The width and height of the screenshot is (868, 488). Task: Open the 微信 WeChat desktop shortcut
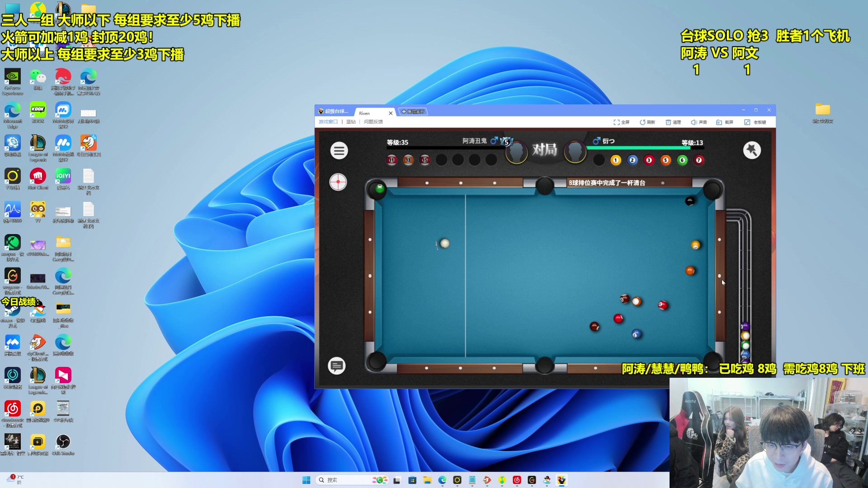click(38, 80)
